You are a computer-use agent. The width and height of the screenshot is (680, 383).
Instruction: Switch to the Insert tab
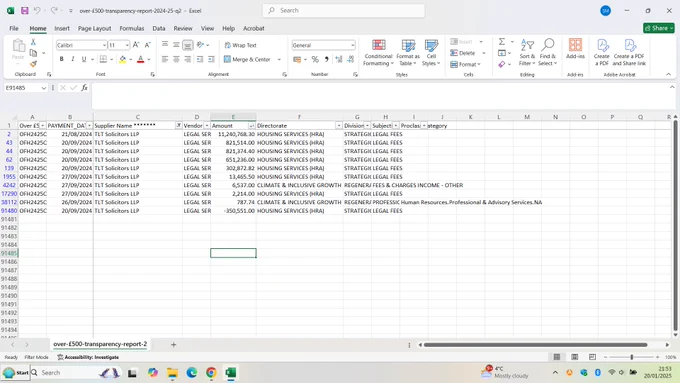62,28
